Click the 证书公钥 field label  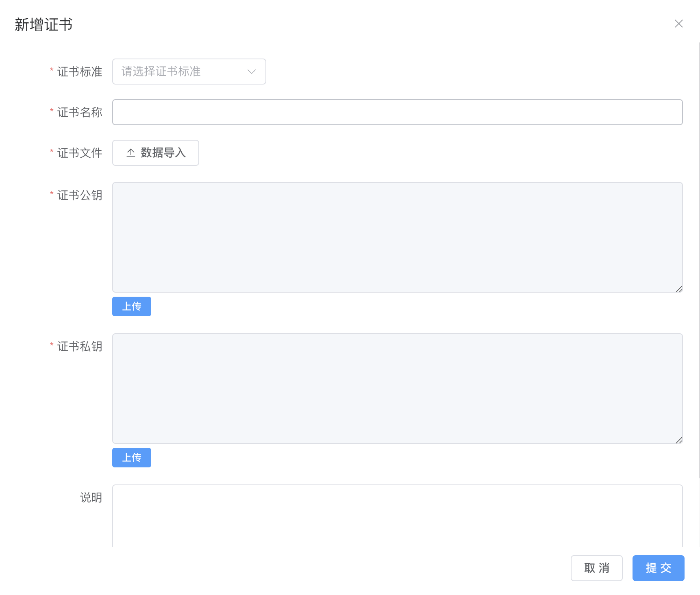click(80, 195)
